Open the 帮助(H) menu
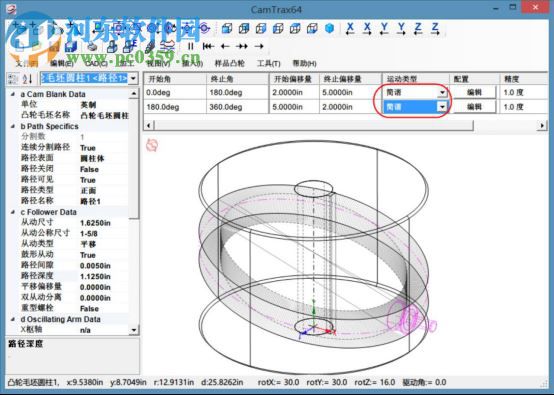Screen dimensions: 554x395 click(x=304, y=64)
